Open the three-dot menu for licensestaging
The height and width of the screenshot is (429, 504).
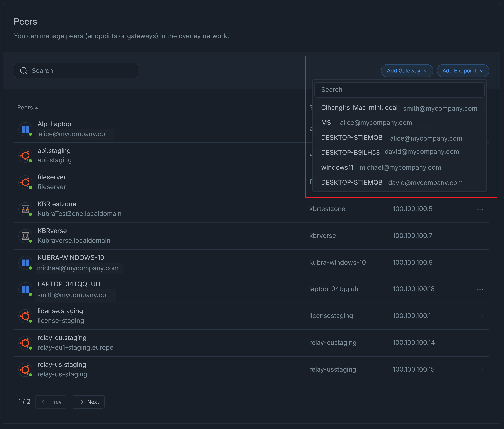click(x=480, y=316)
